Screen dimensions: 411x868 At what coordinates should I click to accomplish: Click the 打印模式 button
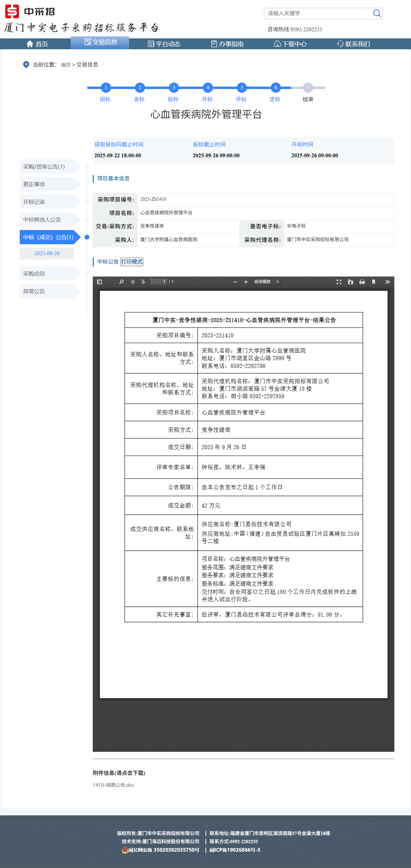(132, 262)
